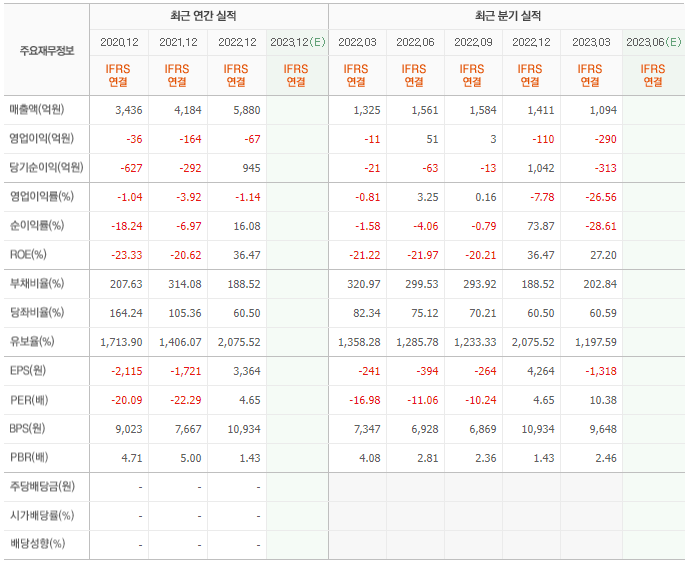Click 2022.12 annual sales value 5,880

click(247, 110)
